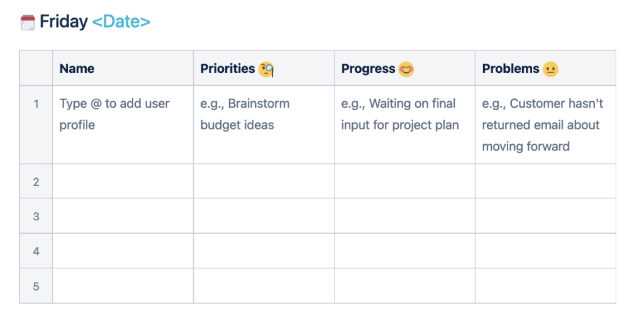Click the neutral face emoji after Problems
Viewport: 644px width, 328px height.
click(550, 69)
